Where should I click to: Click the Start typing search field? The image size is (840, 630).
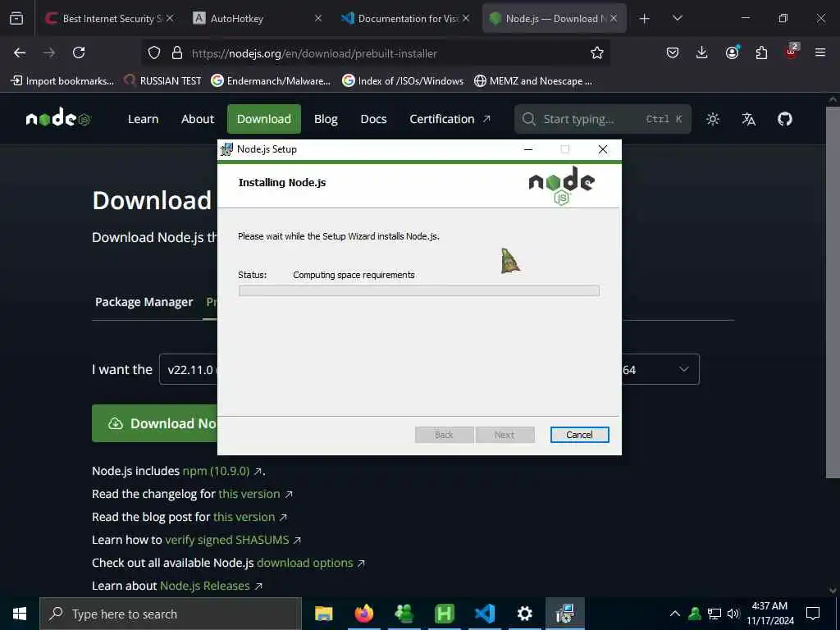[602, 119]
